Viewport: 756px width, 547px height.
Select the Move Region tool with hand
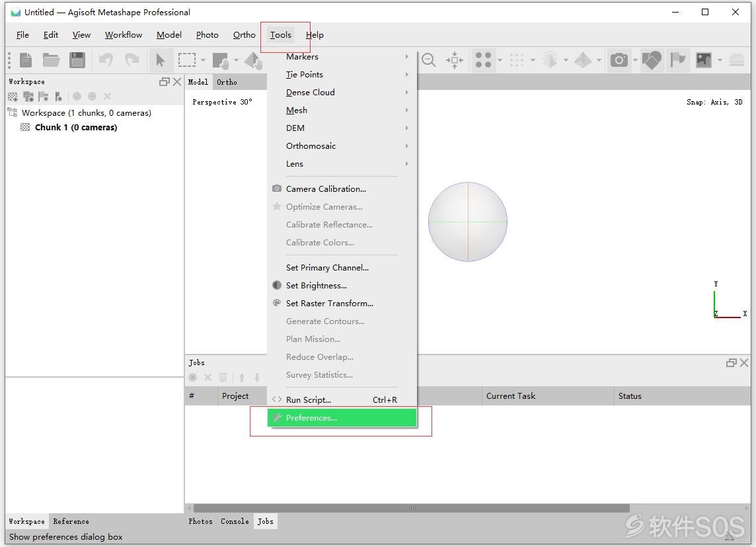[221, 61]
